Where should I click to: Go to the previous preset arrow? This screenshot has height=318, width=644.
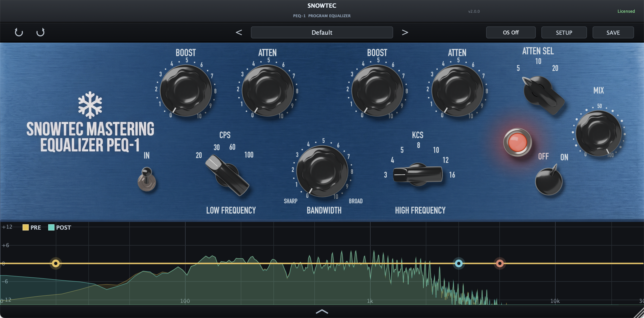pyautogui.click(x=239, y=32)
